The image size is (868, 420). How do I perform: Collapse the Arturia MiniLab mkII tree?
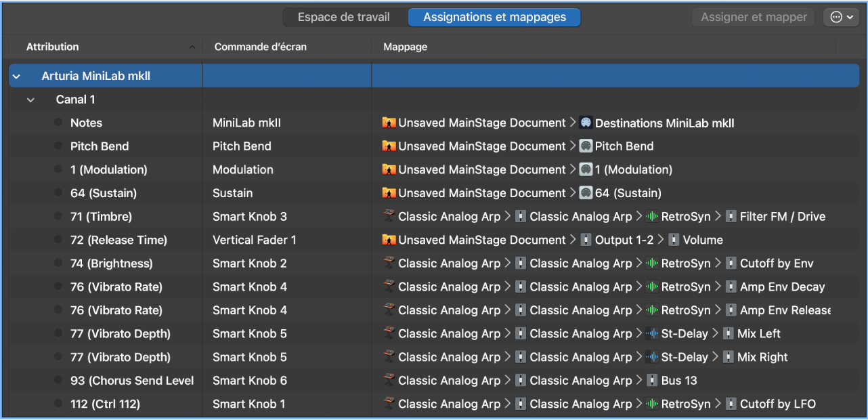click(16, 75)
